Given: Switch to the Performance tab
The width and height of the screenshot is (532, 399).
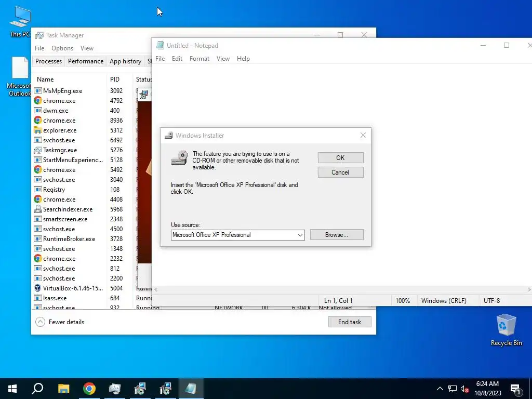Looking at the screenshot, I should click(86, 61).
